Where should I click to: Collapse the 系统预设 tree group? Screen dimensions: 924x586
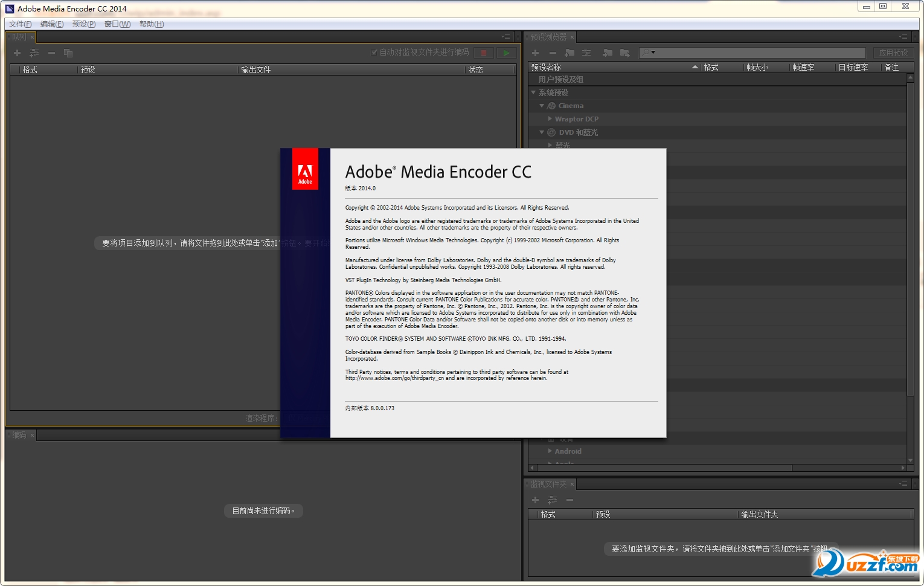tap(533, 92)
